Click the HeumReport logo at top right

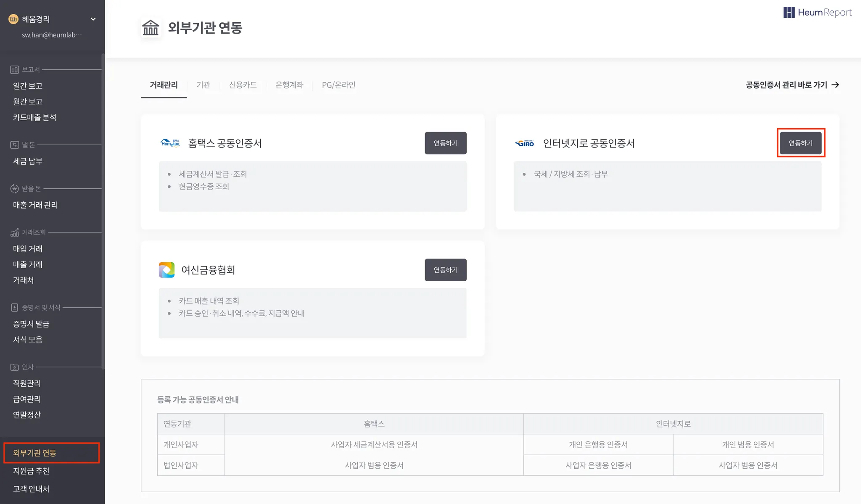817,13
